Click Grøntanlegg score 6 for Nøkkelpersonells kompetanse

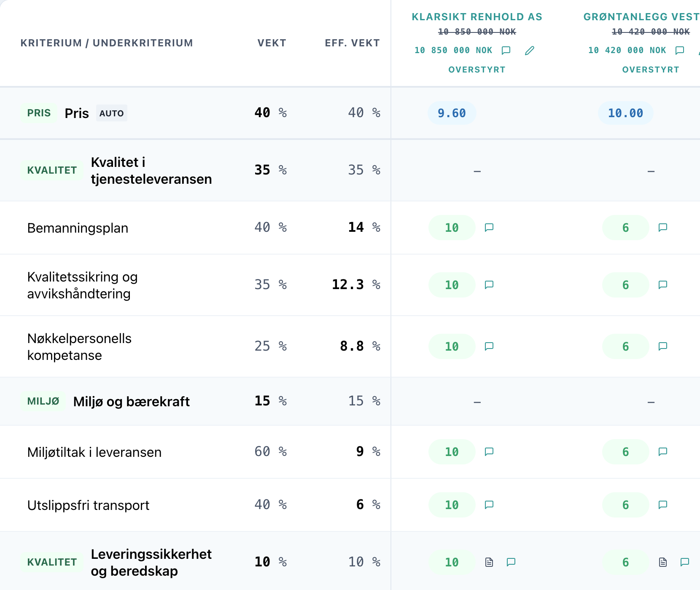tap(626, 346)
